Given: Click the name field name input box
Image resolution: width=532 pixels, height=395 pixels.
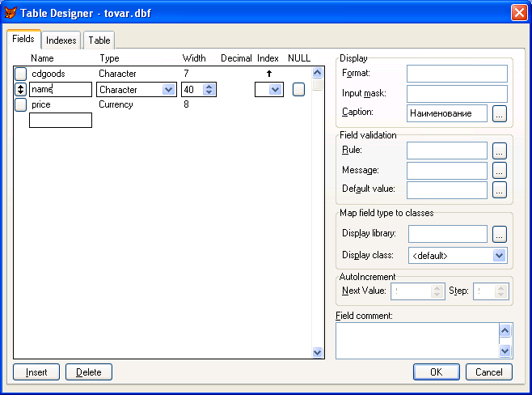Looking at the screenshot, I should click(61, 89).
